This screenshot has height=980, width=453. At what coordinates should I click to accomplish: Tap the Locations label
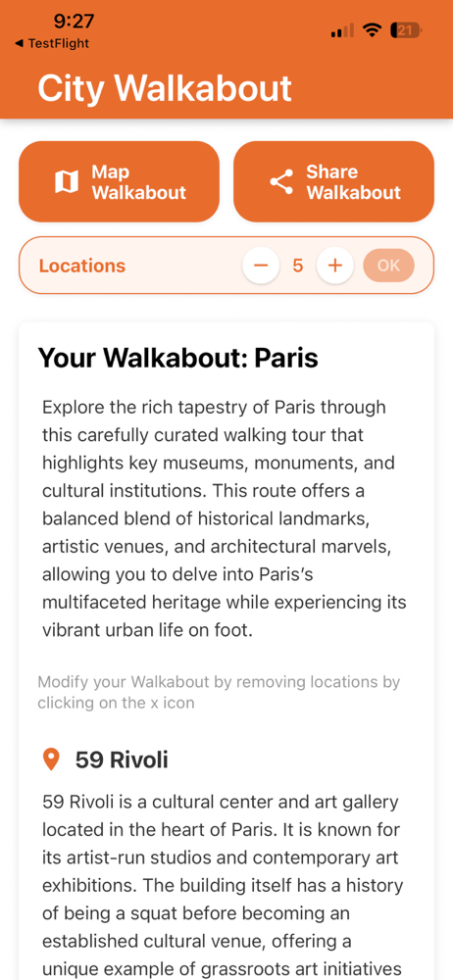point(82,266)
